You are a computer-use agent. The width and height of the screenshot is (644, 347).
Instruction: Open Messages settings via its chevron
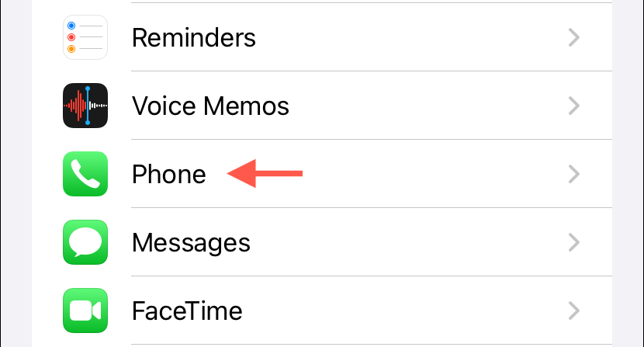point(573,242)
